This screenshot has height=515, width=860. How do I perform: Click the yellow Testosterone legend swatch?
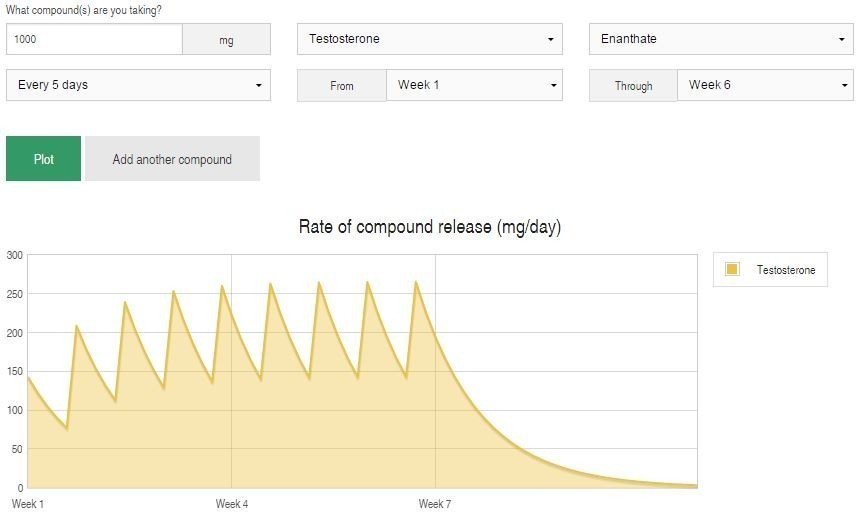click(732, 269)
